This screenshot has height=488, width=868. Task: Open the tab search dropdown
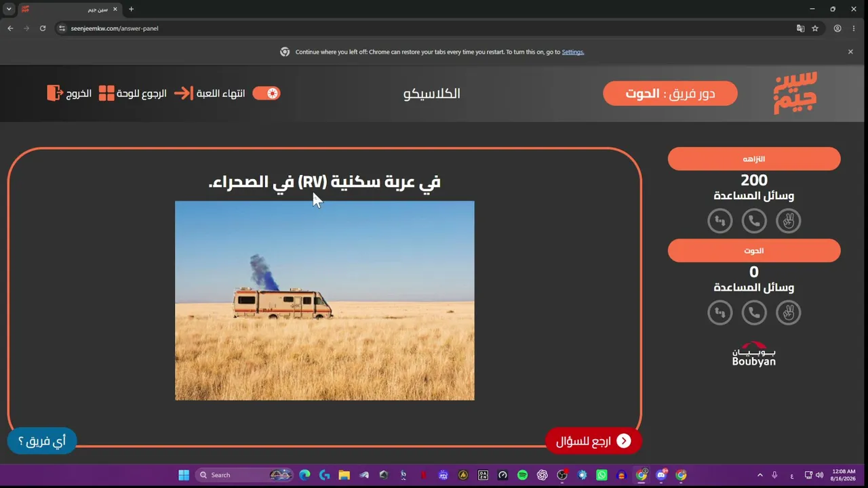9,9
